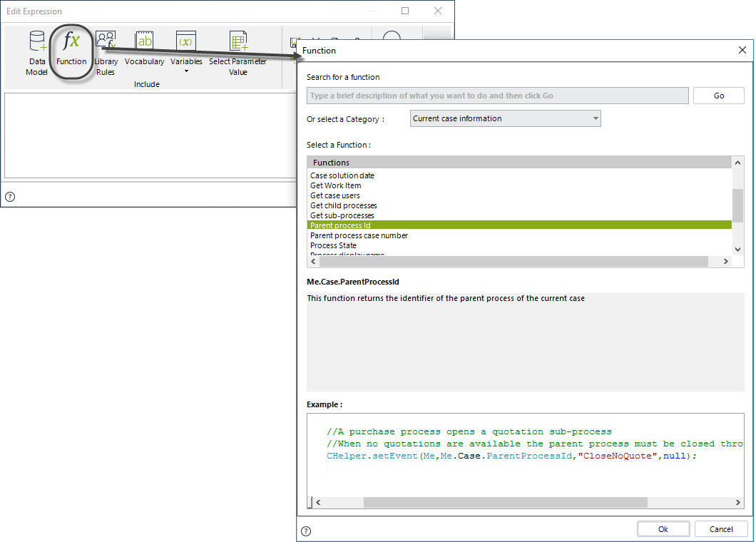Click help icon in Edit Expression window
Screen dimensions: 756x542
tap(10, 197)
